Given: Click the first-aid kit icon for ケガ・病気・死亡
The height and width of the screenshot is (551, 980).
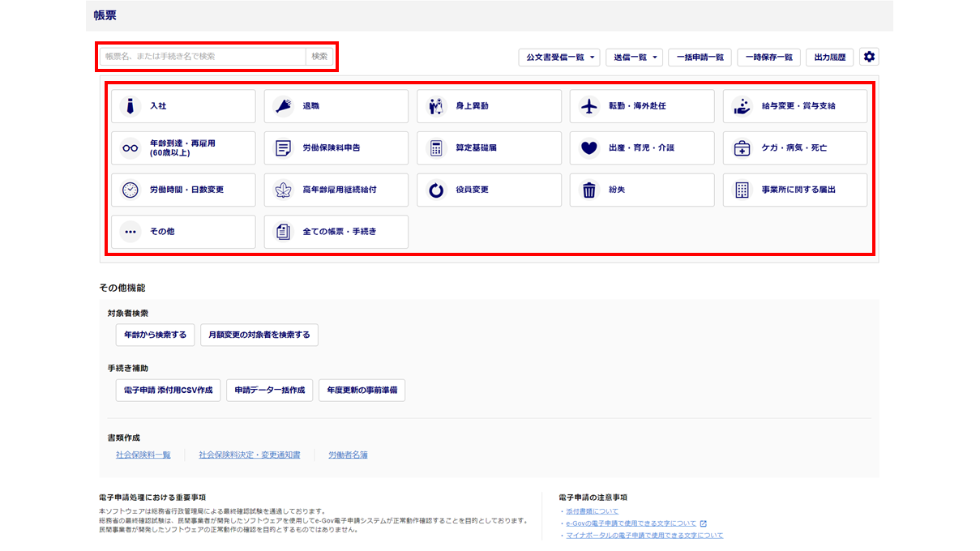Looking at the screenshot, I should click(x=742, y=148).
